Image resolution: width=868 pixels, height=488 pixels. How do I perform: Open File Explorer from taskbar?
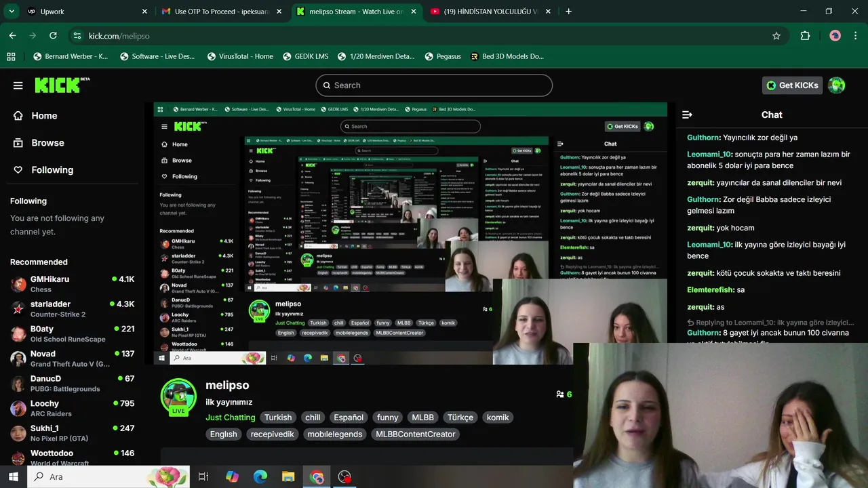(288, 476)
